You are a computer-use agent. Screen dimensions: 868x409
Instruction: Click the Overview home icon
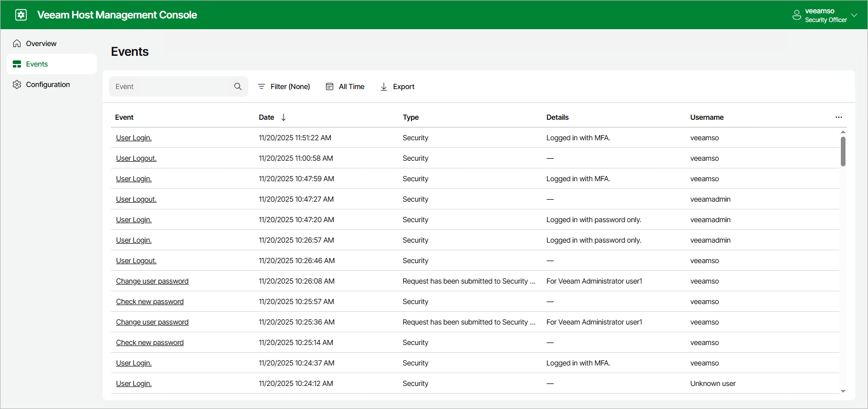coord(17,44)
